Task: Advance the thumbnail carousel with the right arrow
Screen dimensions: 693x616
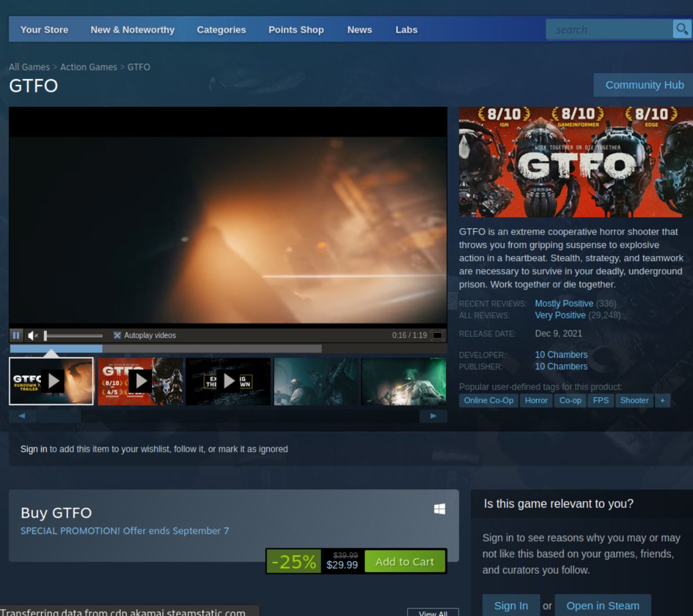Action: [433, 416]
